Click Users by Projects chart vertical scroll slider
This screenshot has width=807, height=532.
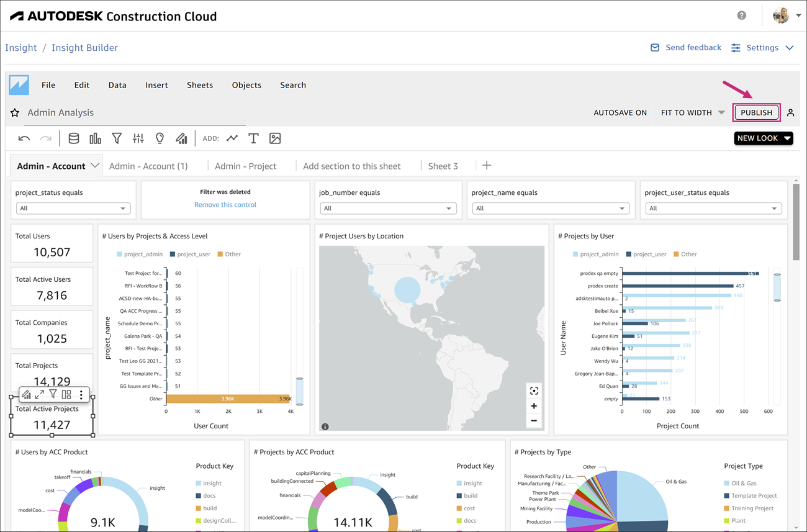click(x=299, y=392)
